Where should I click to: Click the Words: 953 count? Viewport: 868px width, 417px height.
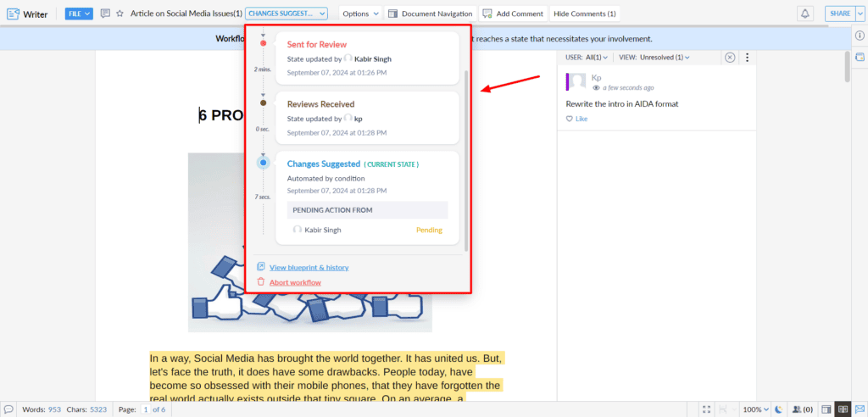click(42, 410)
